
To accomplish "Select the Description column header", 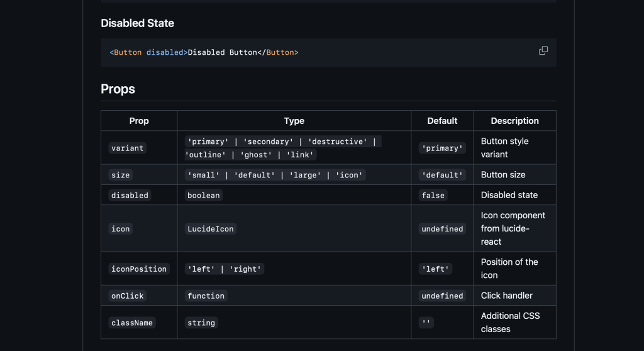I will [514, 121].
